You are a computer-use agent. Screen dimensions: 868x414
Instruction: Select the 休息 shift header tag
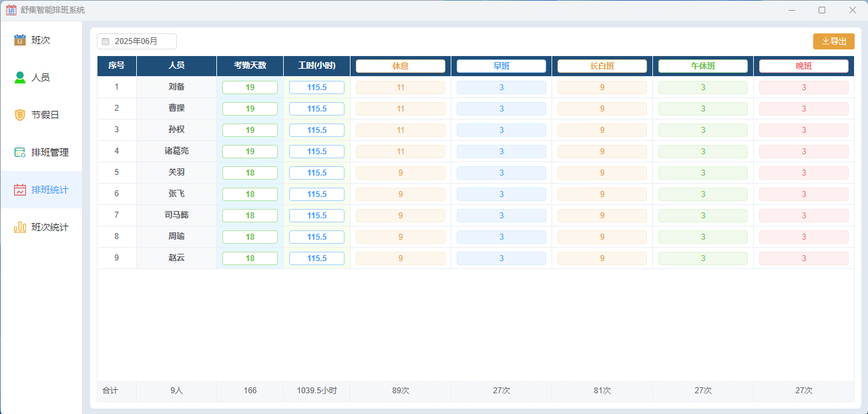tap(400, 66)
